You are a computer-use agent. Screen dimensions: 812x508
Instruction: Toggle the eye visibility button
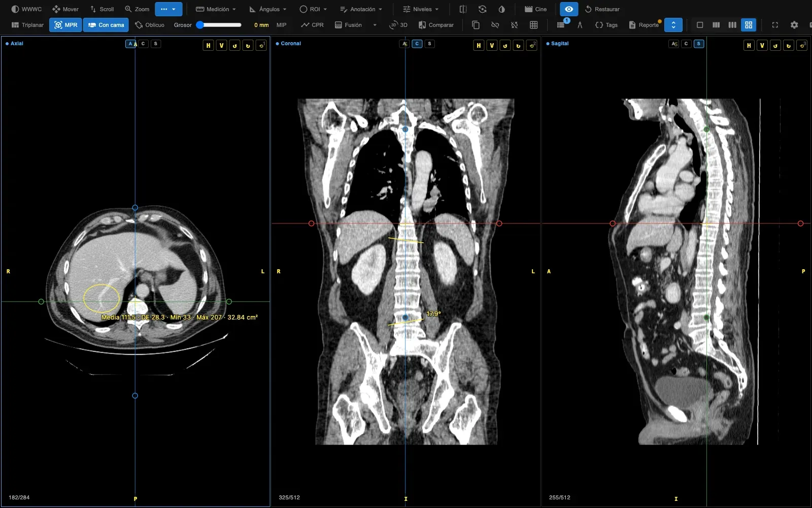[x=569, y=9]
